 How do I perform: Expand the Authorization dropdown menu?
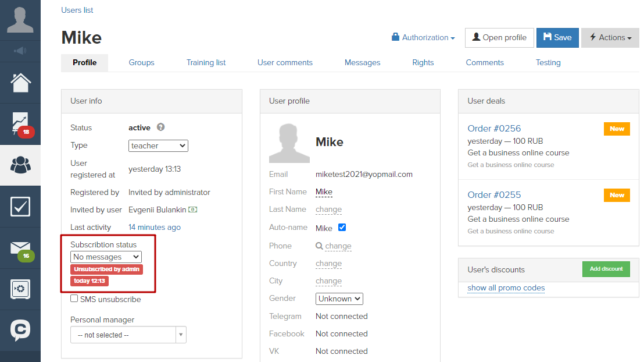tap(423, 37)
